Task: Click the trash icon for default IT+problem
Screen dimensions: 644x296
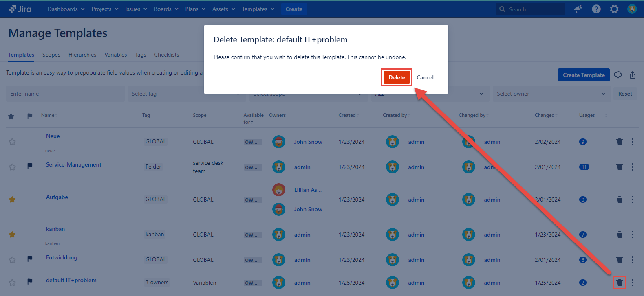Action: (619, 283)
